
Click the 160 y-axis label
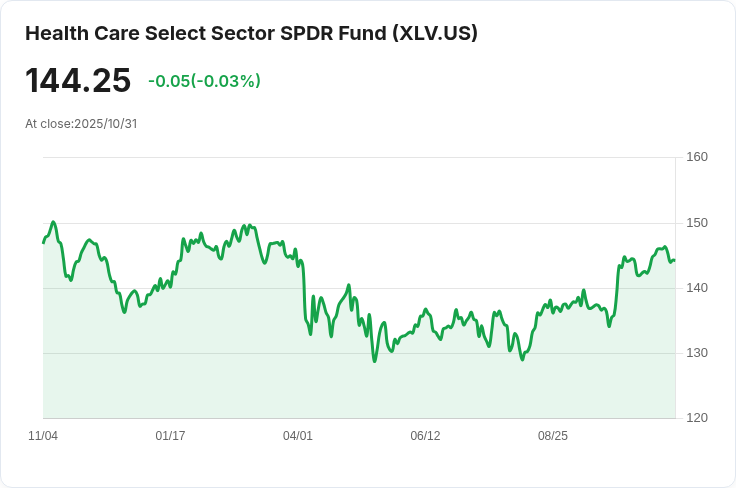click(x=697, y=157)
